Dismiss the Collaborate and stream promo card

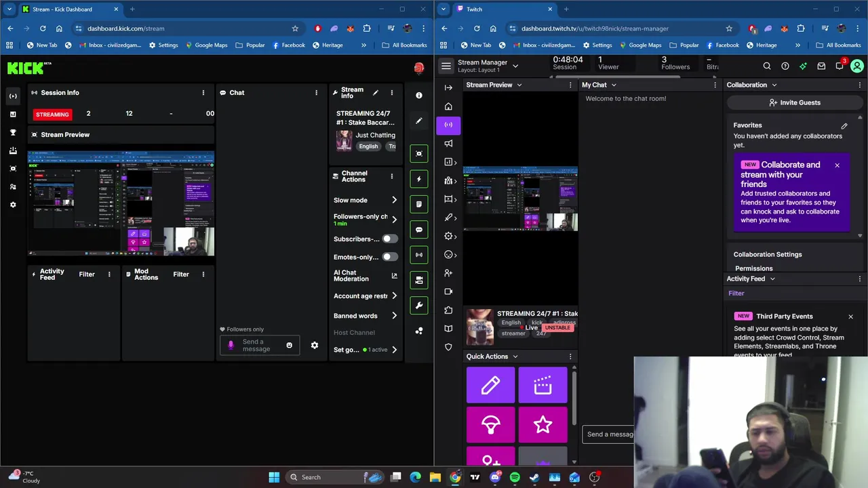[x=837, y=165]
